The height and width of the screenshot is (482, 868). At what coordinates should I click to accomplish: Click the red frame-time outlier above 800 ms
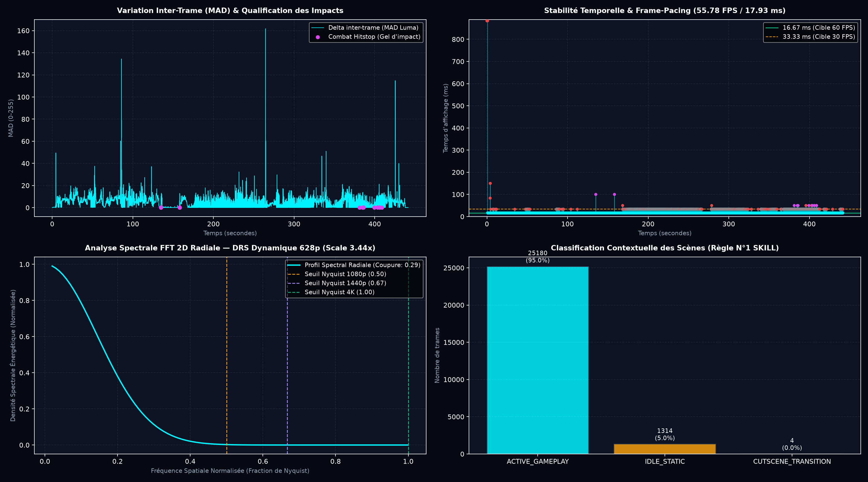[x=487, y=21]
